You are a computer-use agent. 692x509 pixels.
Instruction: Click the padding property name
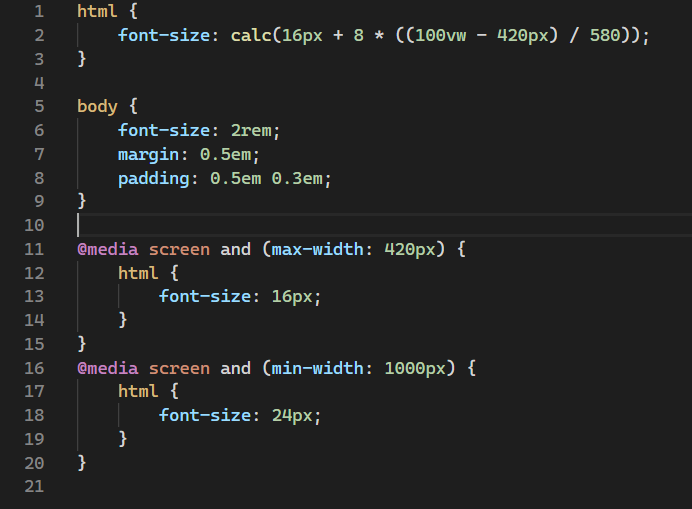tap(153, 178)
